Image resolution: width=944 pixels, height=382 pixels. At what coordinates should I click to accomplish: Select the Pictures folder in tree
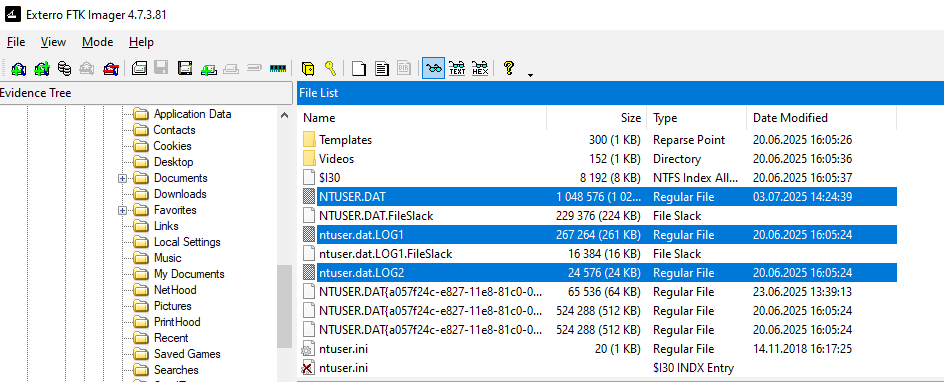click(174, 306)
